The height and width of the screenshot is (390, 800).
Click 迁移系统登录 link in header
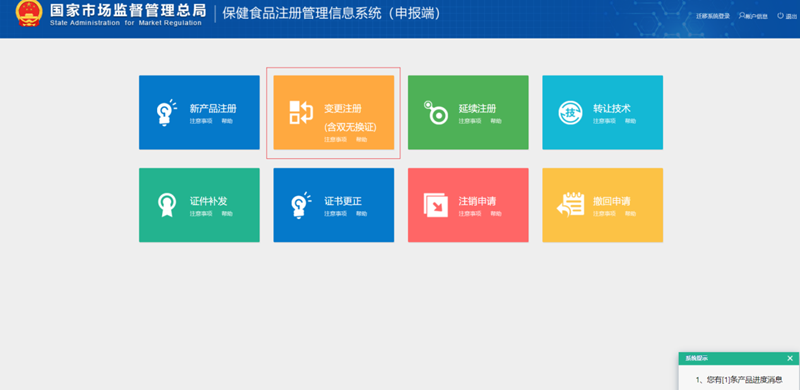click(713, 16)
